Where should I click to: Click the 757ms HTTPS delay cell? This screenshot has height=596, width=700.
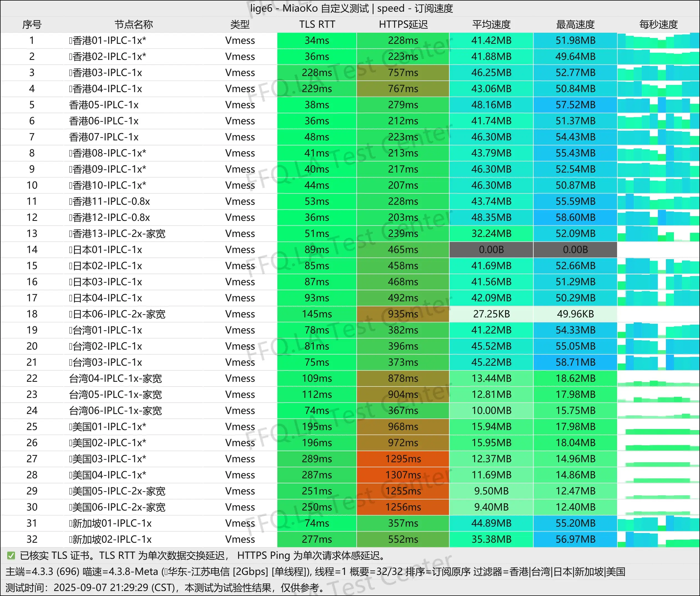403,73
